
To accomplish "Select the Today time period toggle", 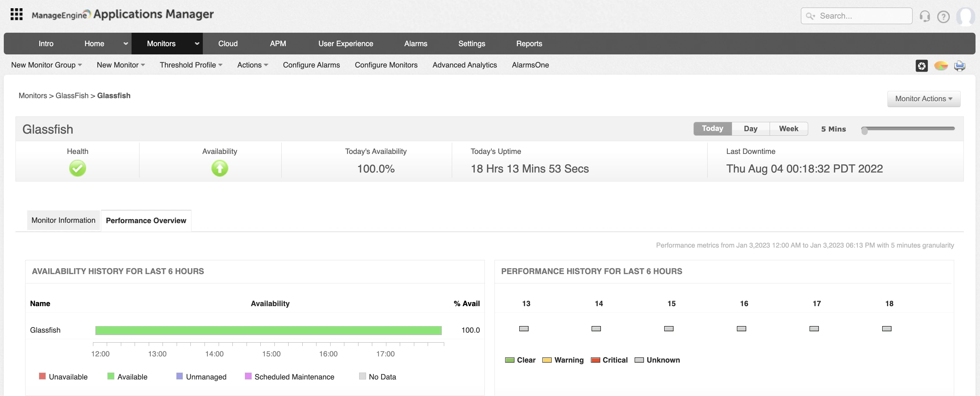I will click(712, 128).
